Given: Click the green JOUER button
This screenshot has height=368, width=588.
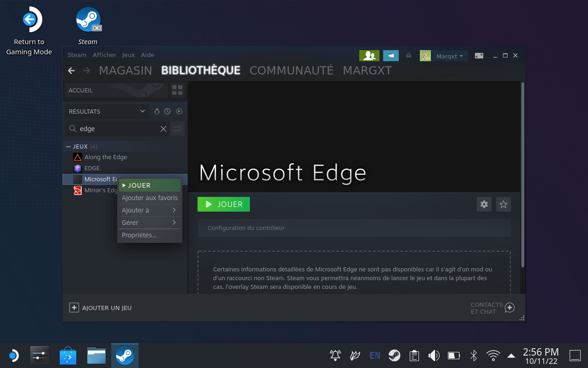Looking at the screenshot, I should pos(224,204).
